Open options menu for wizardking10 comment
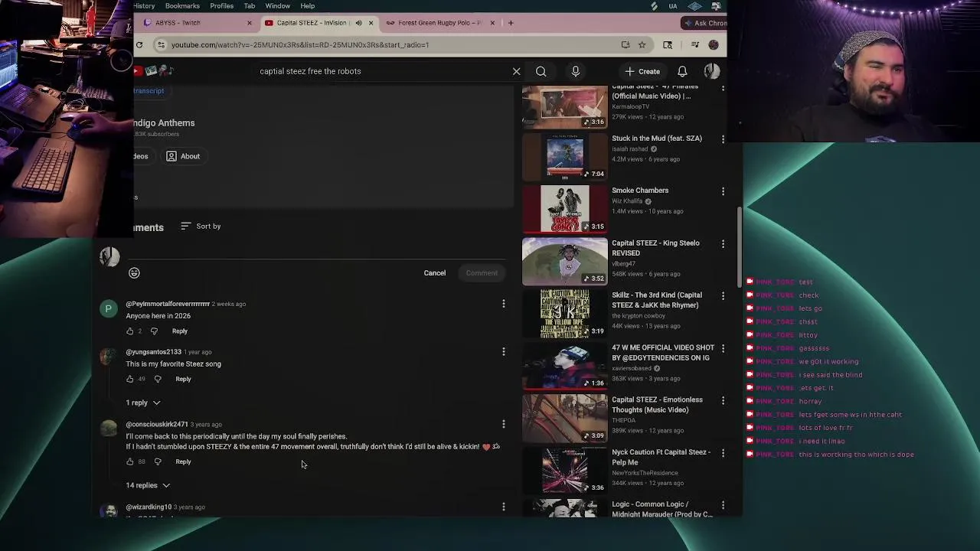The height and width of the screenshot is (551, 980). (503, 507)
